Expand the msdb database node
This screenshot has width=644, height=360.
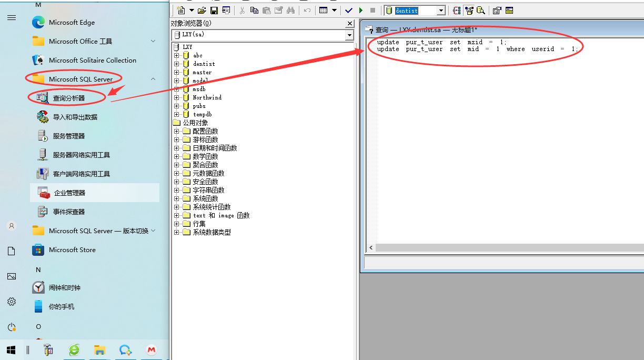[177, 89]
